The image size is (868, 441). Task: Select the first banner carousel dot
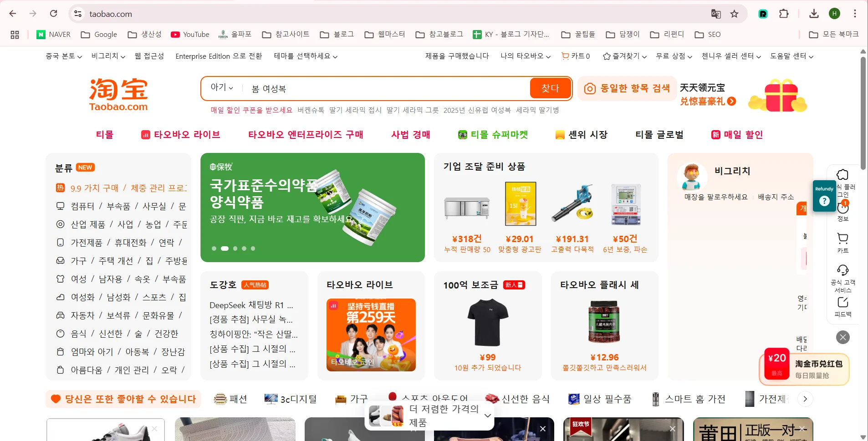(214, 248)
